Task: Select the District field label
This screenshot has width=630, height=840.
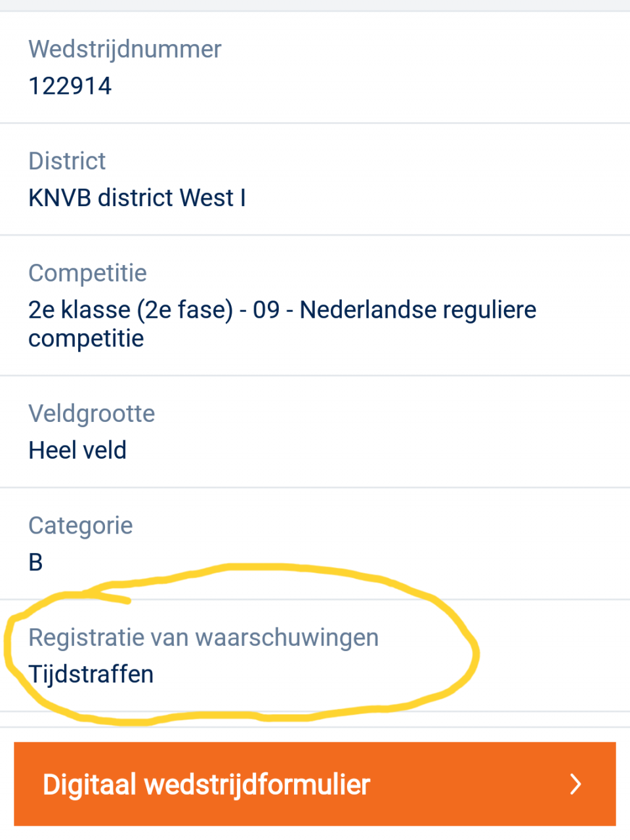Action: (67, 161)
